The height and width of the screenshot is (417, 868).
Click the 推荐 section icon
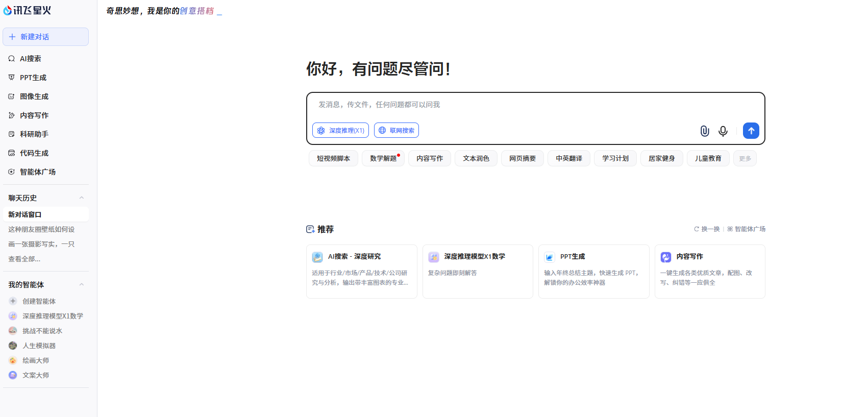click(x=310, y=229)
